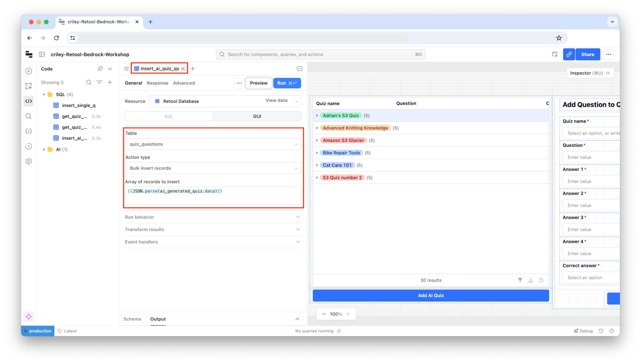Switch to the General tab
The image size is (641, 364).
coord(134,83)
